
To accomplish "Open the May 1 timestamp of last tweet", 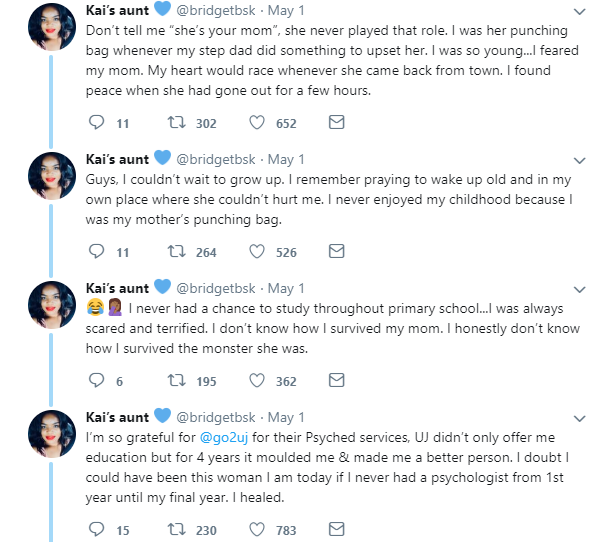I will 286,418.
